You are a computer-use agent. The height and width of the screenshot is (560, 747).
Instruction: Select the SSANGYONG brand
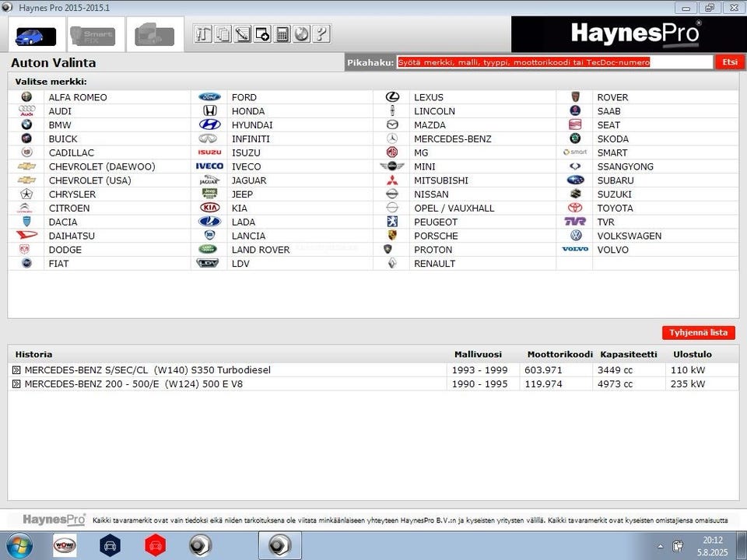point(626,166)
